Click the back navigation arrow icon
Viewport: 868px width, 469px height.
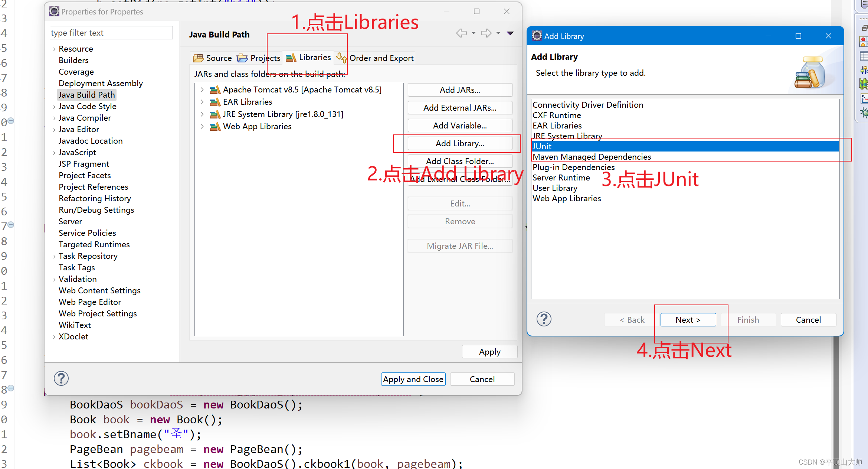tap(461, 33)
